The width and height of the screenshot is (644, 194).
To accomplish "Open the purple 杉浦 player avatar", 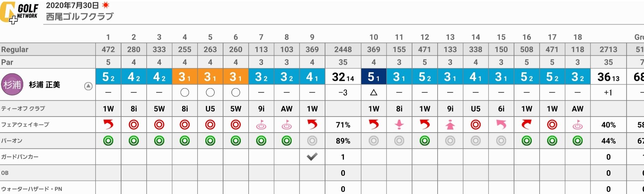I will 12,84.
